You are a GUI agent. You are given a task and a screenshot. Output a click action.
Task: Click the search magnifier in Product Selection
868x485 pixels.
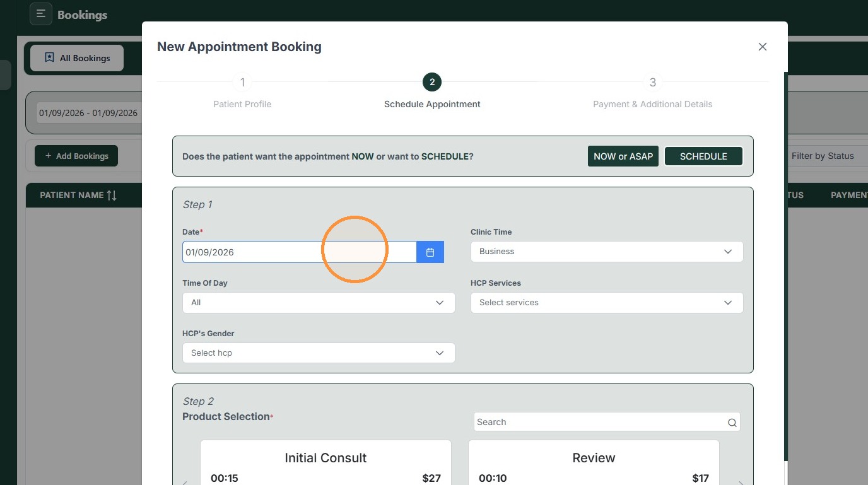tap(732, 423)
